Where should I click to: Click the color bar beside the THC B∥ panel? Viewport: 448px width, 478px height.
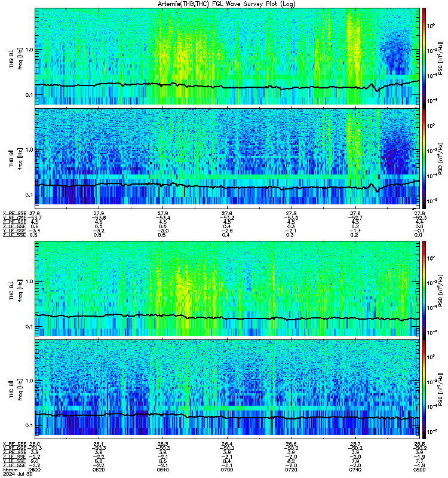(x=424, y=390)
